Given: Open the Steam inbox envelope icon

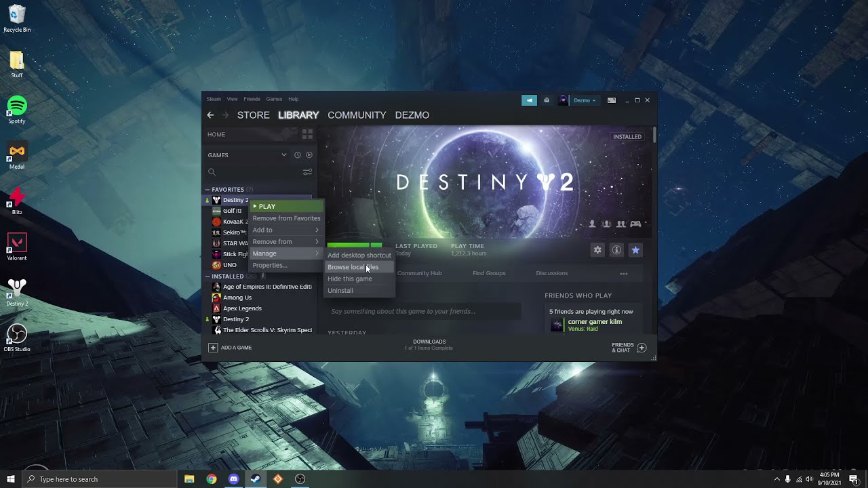Looking at the screenshot, I should click(547, 100).
